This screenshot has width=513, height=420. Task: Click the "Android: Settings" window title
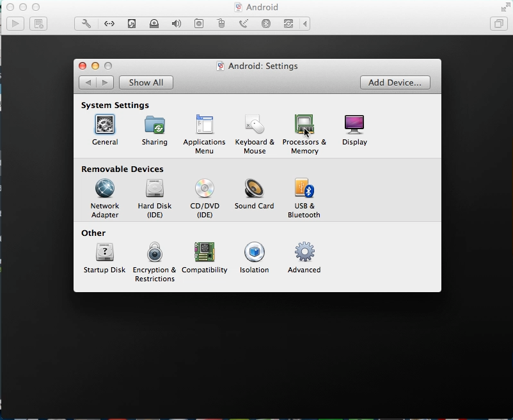263,66
